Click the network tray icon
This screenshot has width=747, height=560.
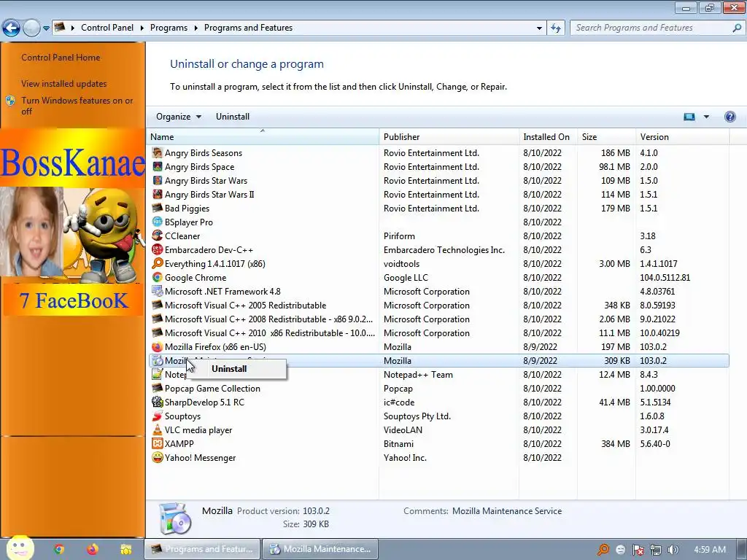(656, 550)
